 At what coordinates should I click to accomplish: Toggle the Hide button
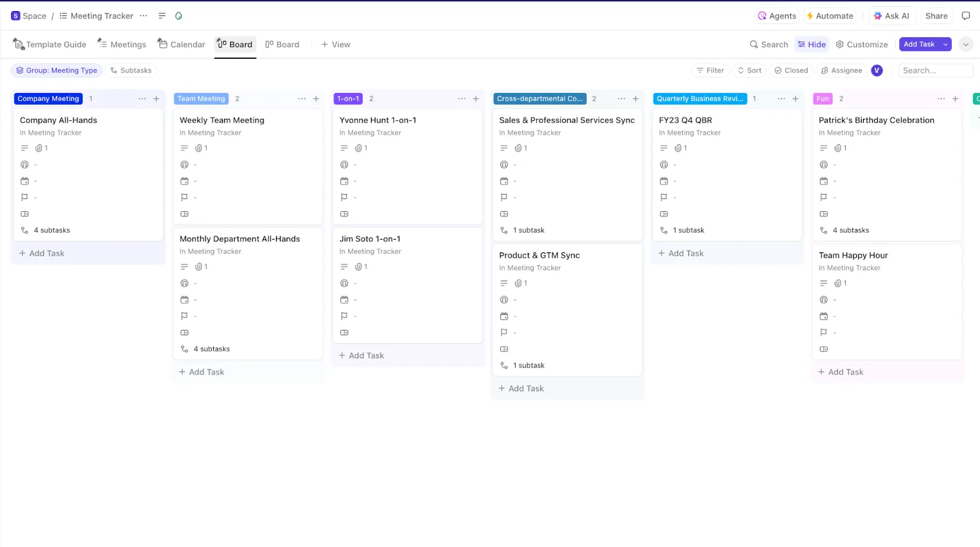point(812,44)
